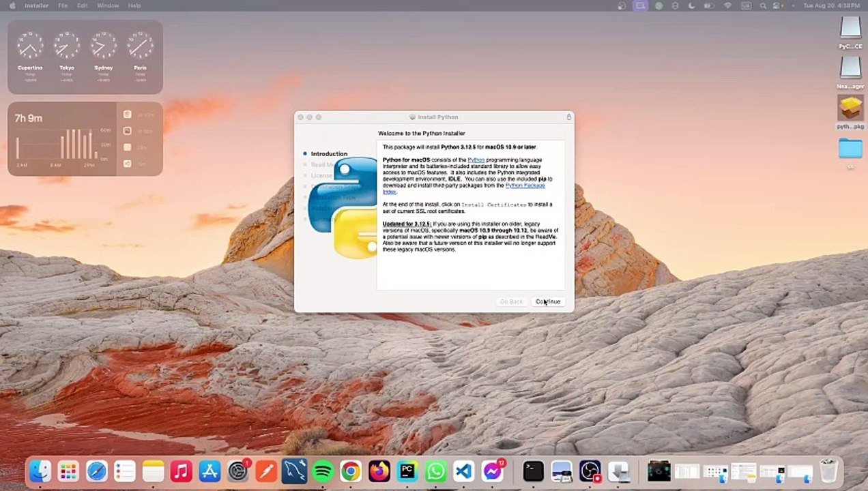The width and height of the screenshot is (868, 491).
Task: Open the File menu
Action: (63, 5)
